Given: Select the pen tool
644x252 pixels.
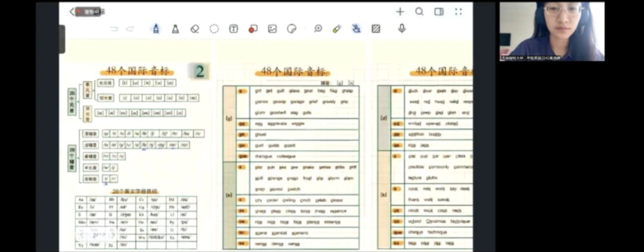Looking at the screenshot, I should coord(156,29).
